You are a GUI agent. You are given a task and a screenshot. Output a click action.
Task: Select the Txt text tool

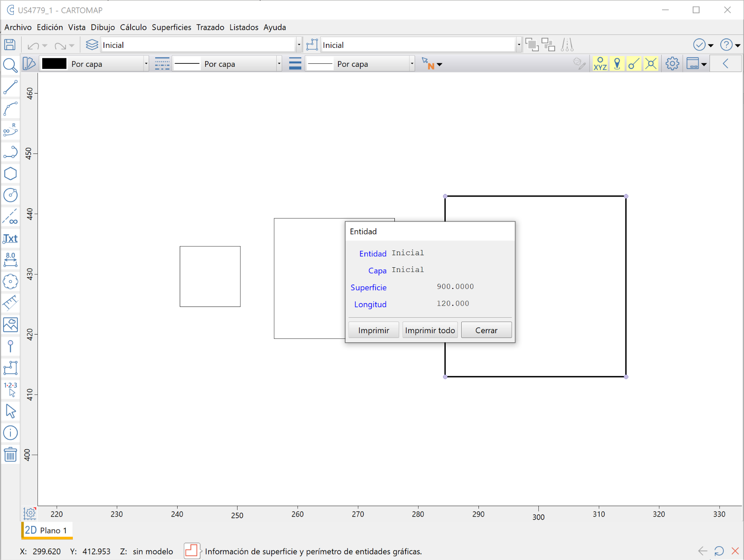coord(10,238)
